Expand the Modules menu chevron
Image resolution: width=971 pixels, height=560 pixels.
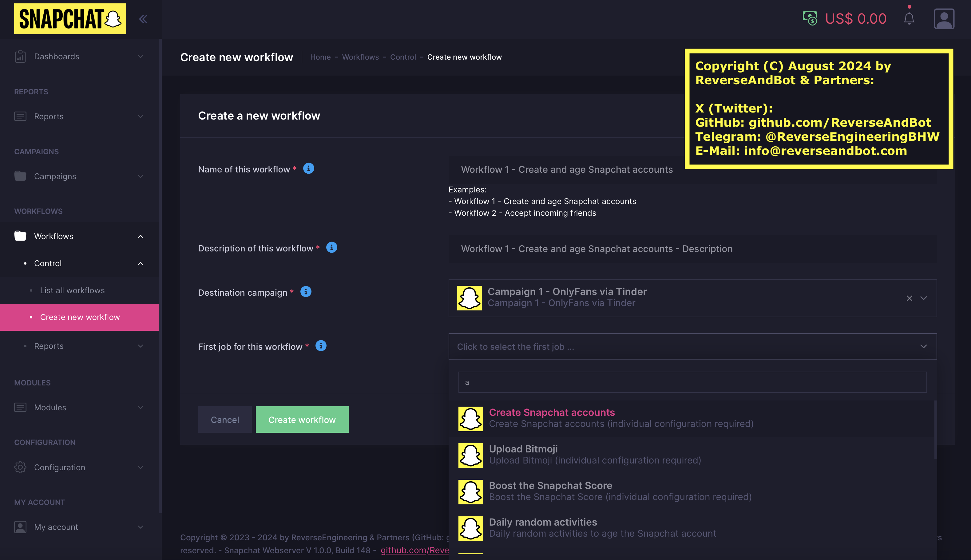coord(141,407)
